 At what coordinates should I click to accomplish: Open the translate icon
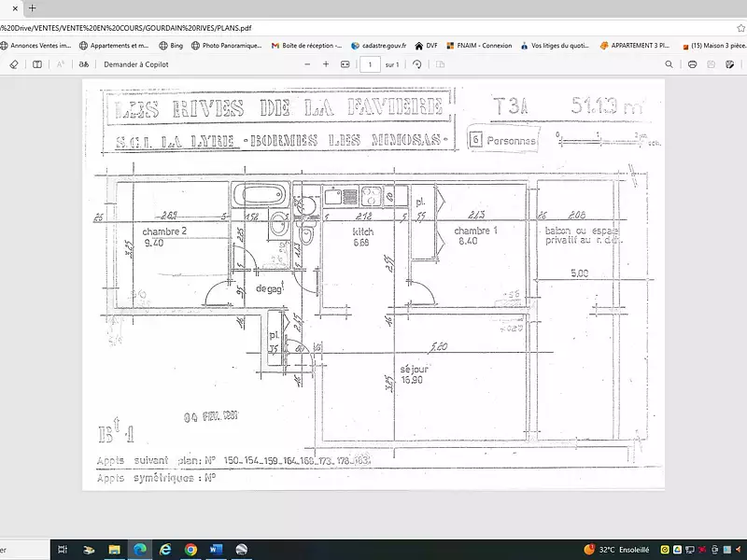pos(84,64)
